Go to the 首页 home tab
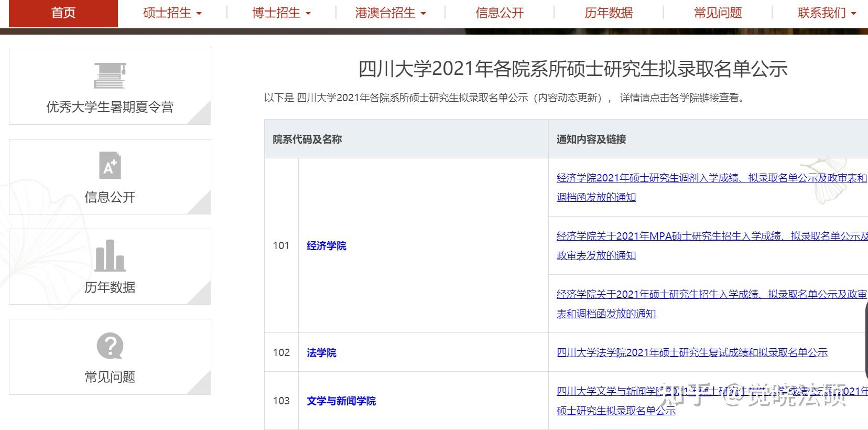The image size is (868, 430). [63, 13]
